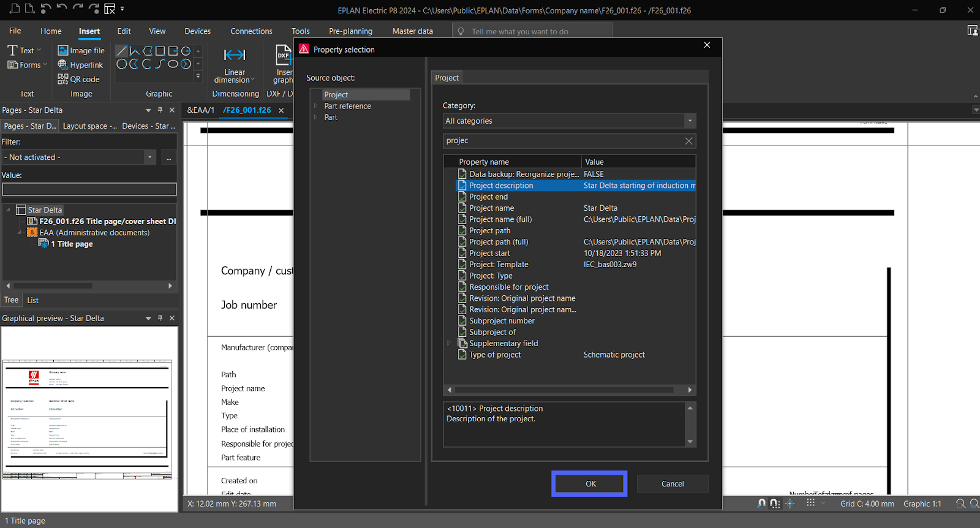Clear the 'projec' search field with X
This screenshot has width=980, height=528.
[688, 141]
